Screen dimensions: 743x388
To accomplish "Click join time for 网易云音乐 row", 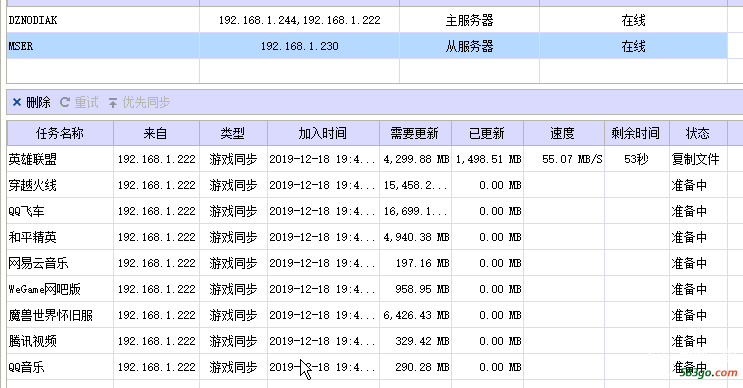I will (x=322, y=263).
